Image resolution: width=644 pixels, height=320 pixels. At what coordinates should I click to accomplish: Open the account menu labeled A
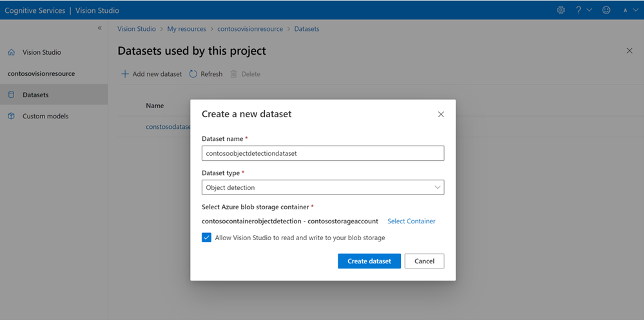pyautogui.click(x=630, y=10)
